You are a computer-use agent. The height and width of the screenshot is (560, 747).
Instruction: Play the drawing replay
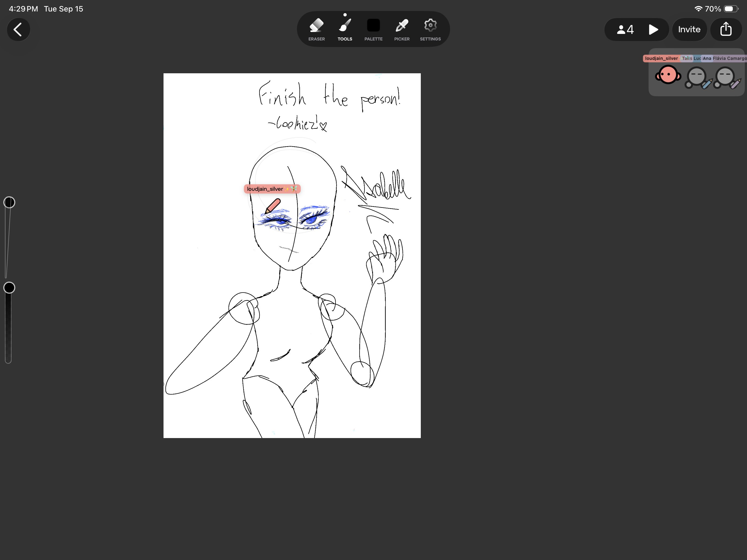point(653,30)
